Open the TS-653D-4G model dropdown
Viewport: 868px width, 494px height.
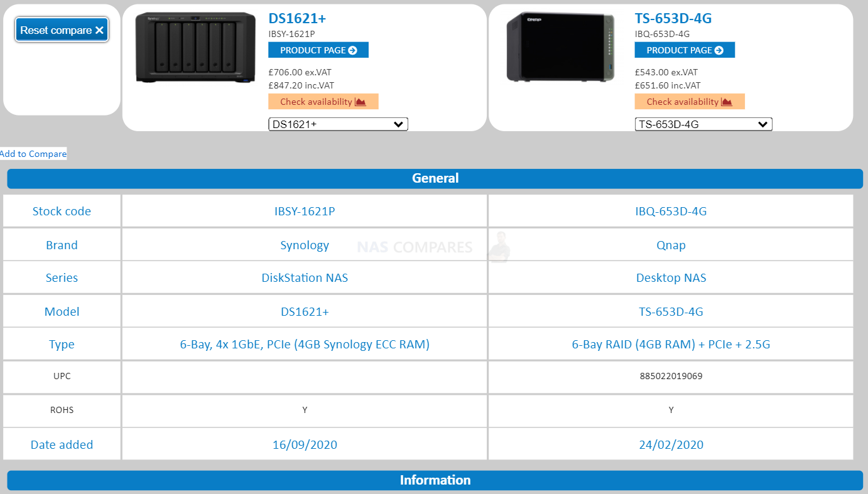pyautogui.click(x=703, y=124)
